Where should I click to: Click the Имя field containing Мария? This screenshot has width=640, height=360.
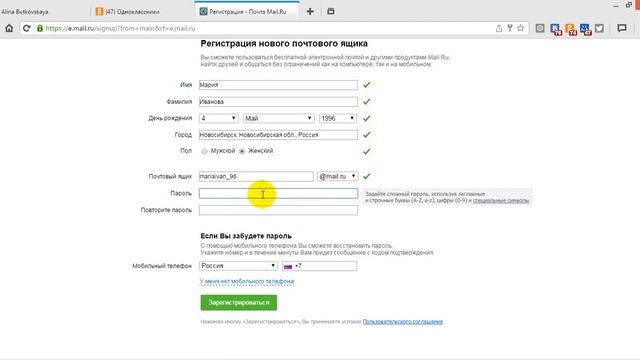coord(278,85)
